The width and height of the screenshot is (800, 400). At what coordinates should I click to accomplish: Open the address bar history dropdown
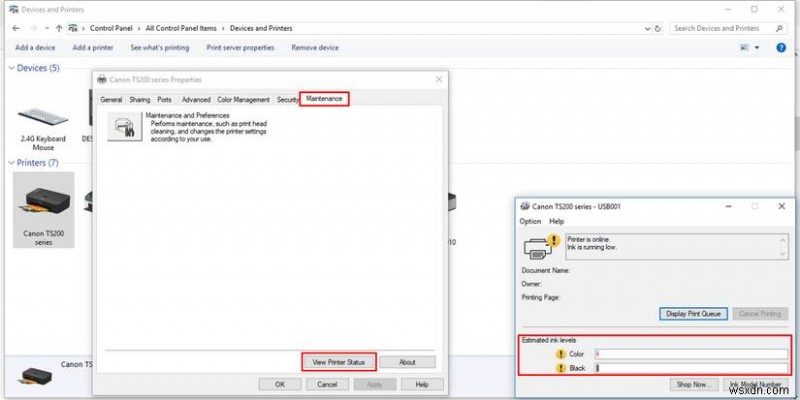(647, 29)
